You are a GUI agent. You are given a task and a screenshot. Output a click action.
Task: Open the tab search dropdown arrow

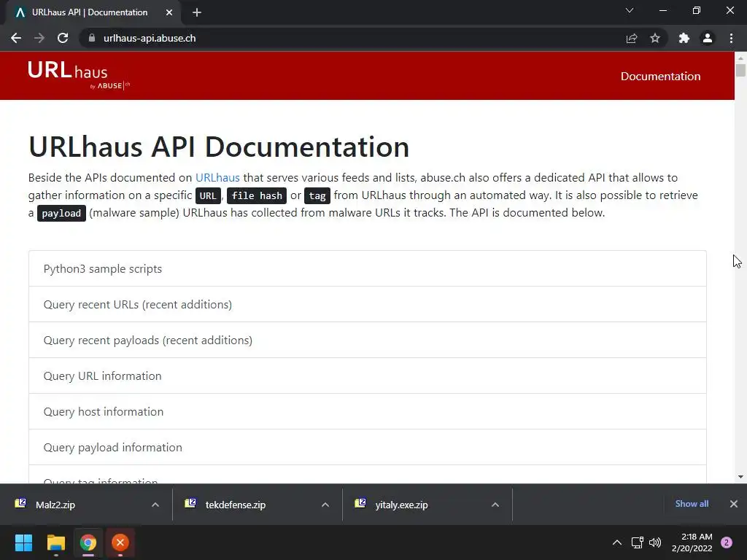pos(630,10)
